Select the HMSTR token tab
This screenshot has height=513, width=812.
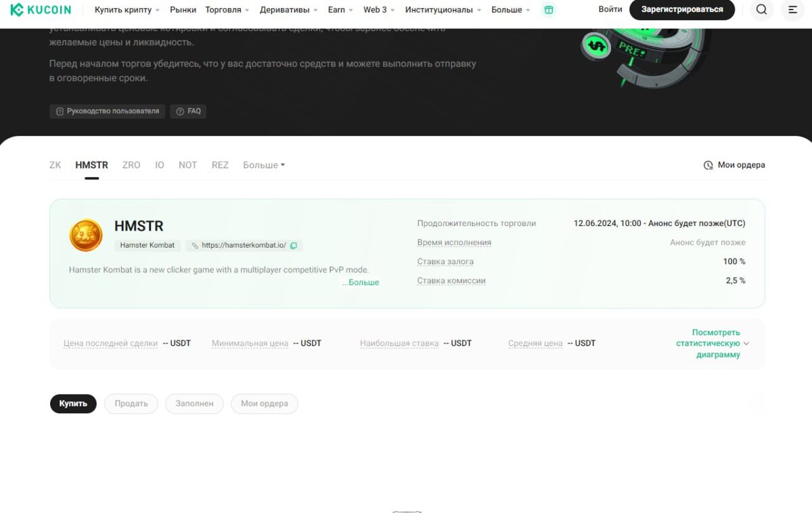pyautogui.click(x=91, y=165)
